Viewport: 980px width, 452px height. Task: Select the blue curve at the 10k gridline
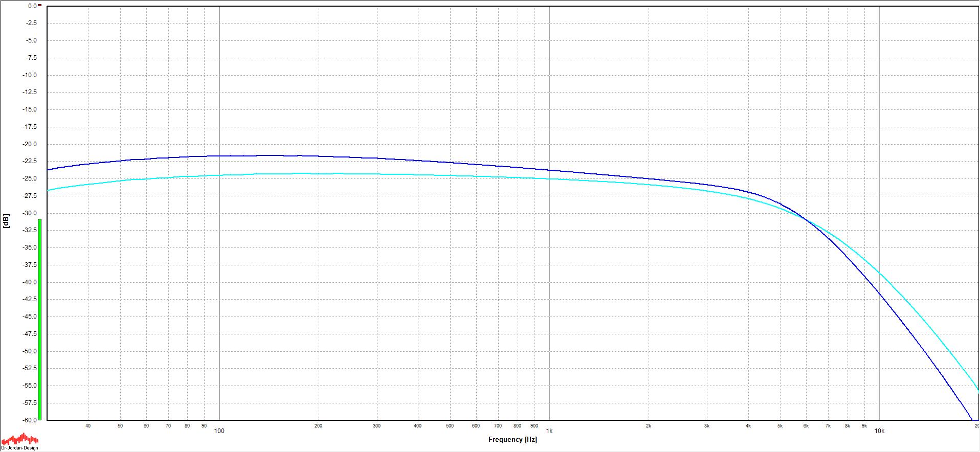coord(879,293)
